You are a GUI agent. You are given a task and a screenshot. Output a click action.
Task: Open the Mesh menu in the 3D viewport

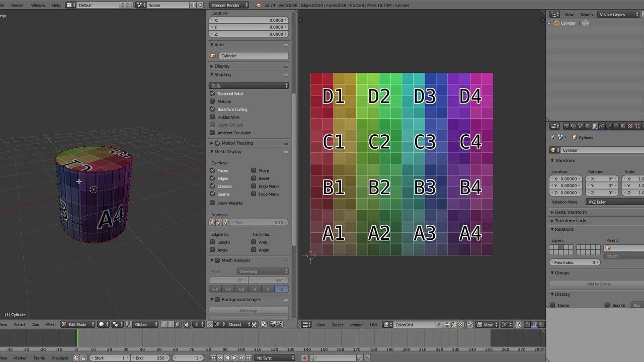pyautogui.click(x=50, y=324)
